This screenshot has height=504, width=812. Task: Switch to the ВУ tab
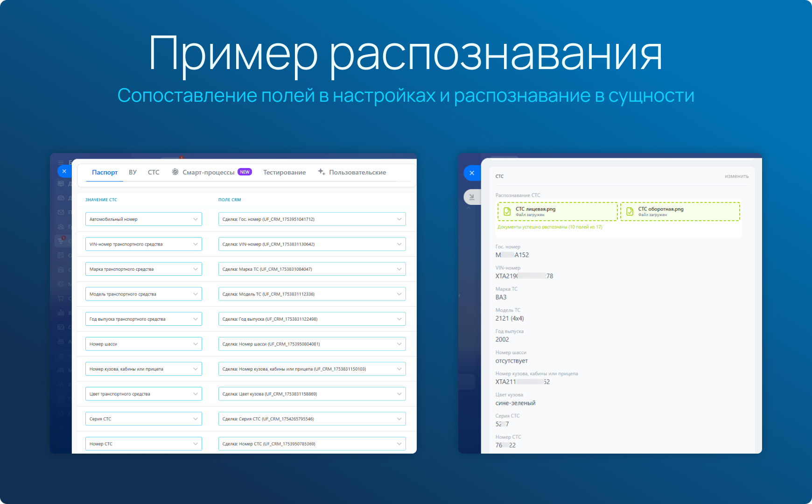[133, 172]
